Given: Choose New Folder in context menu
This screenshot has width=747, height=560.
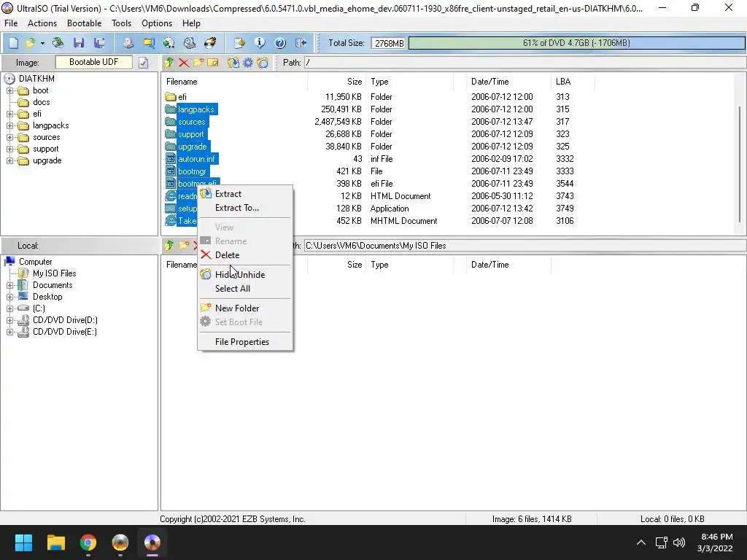Looking at the screenshot, I should click(245, 308).
